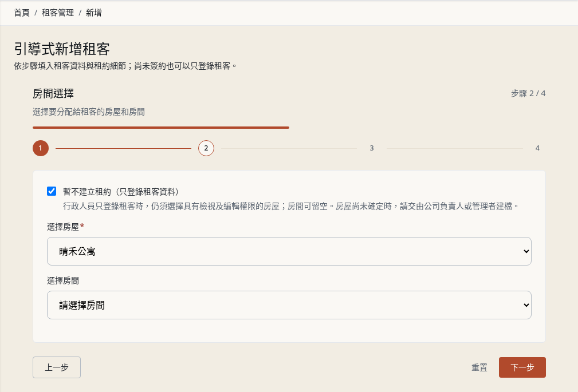This screenshot has width=578, height=392.
Task: Click the 選擇要分配給租客的房屋和房間 subtitle
Action: 89,112
